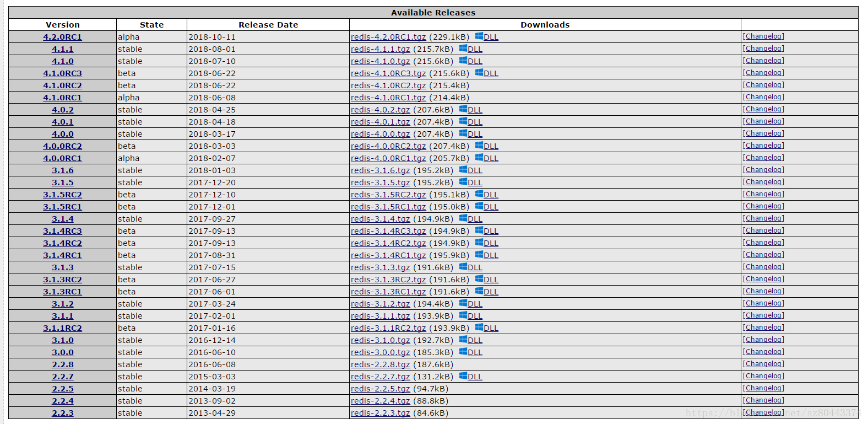
Task: Open Windows DLL download for 3.1.3RC1
Action: tap(487, 292)
